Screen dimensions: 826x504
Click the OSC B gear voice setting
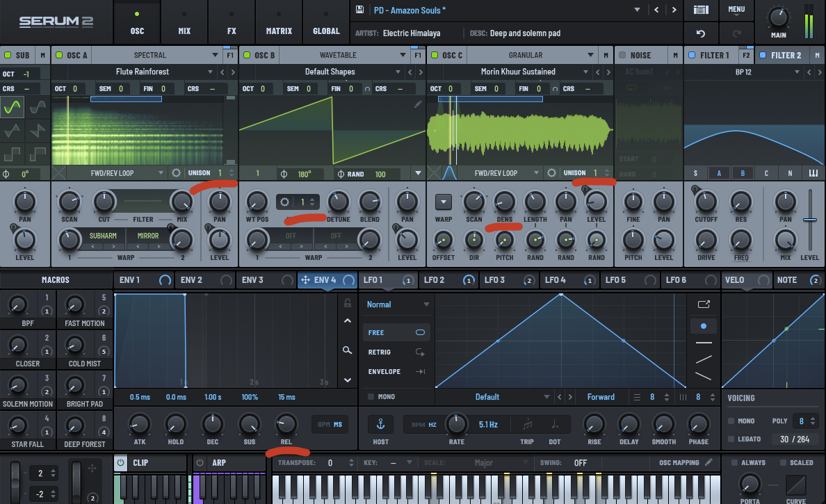tap(284, 202)
